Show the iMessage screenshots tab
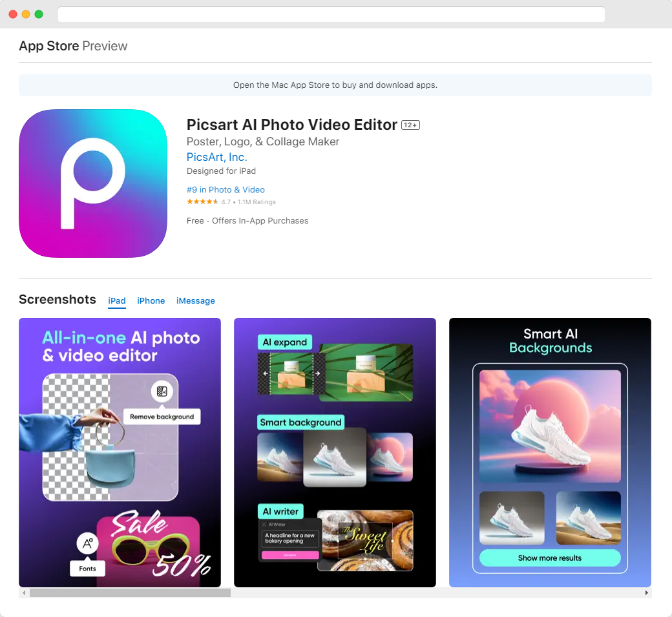The width and height of the screenshot is (672, 617). 195,301
